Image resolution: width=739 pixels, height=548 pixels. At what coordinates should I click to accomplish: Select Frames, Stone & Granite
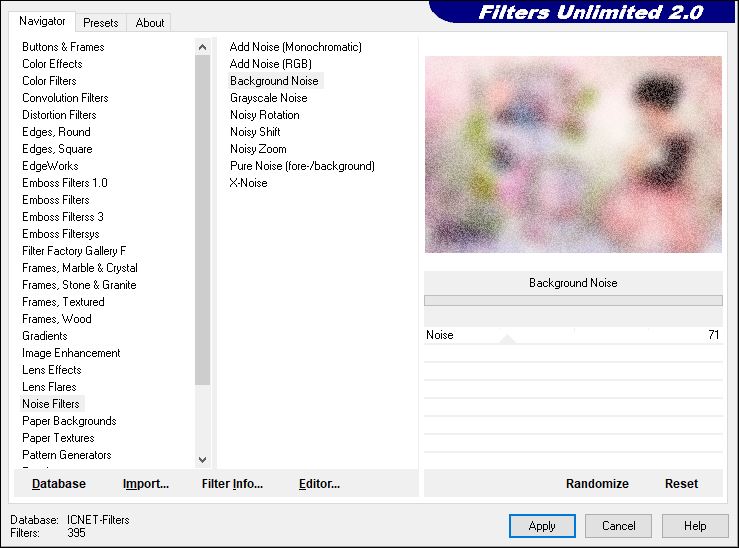coord(79,285)
